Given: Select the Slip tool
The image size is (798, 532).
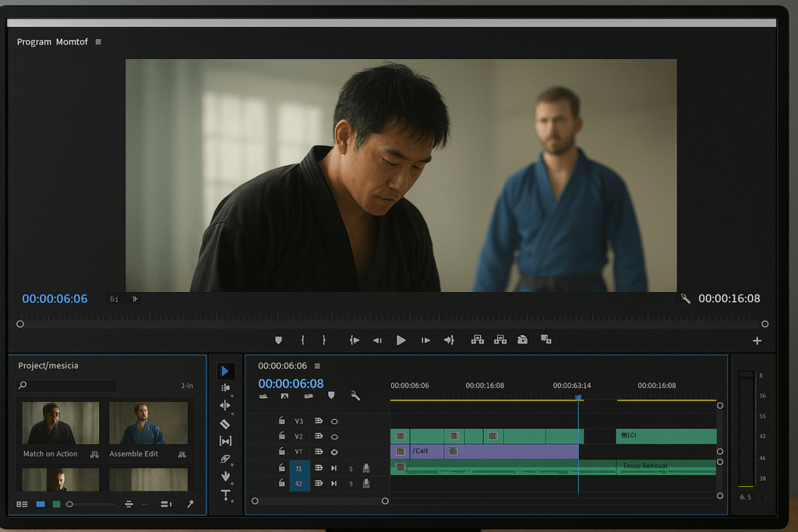Looking at the screenshot, I should coord(225,440).
